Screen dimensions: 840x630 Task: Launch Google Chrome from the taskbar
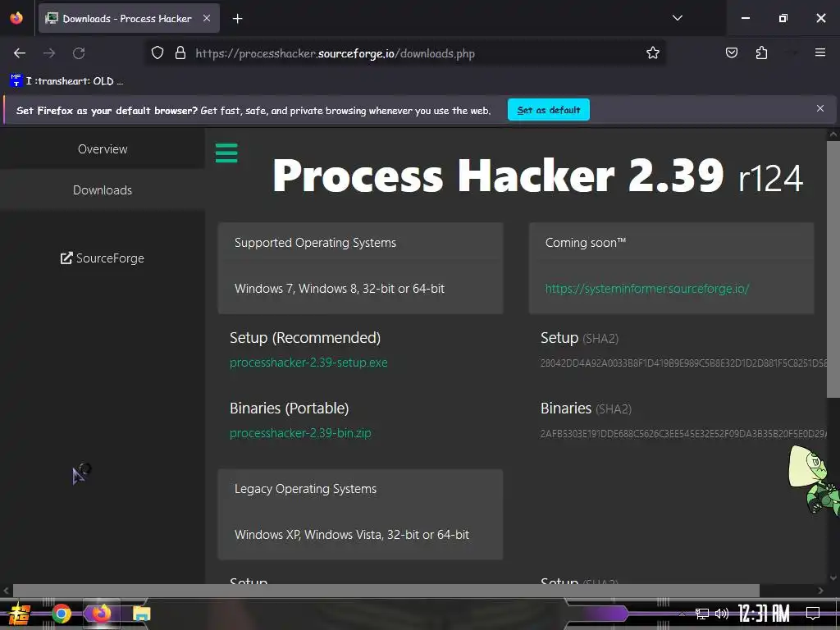click(62, 614)
